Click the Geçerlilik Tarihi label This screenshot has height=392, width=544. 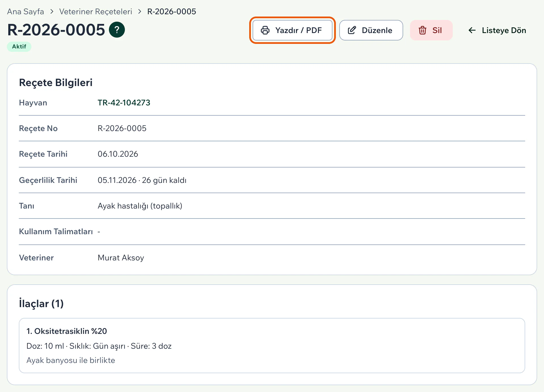[48, 180]
